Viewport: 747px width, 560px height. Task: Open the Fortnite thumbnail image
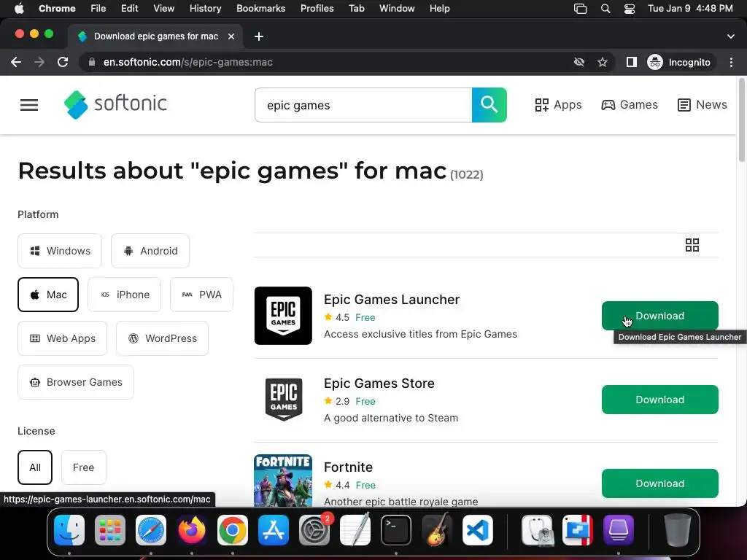pyautogui.click(x=283, y=480)
